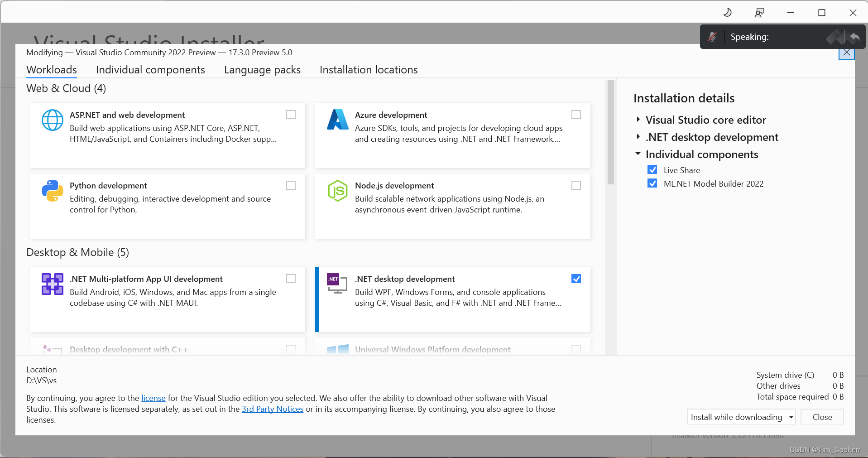
Task: Switch to the Workloads tab
Action: (x=52, y=70)
